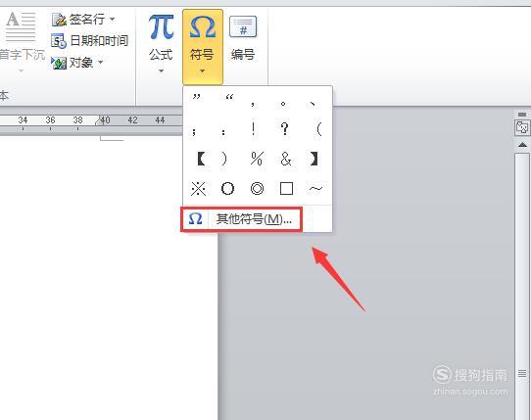531x420 pixels.
Task: Expand the 签名行 dropdown arrow
Action: (112, 20)
